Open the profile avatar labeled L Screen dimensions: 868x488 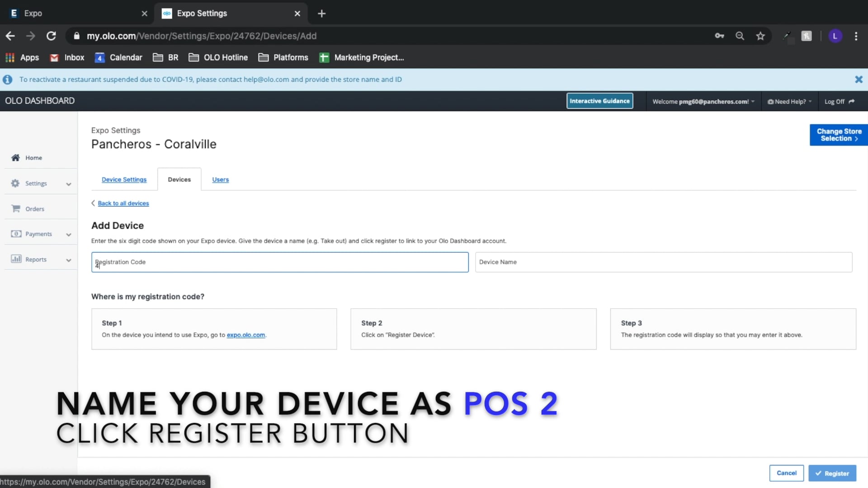coord(835,36)
